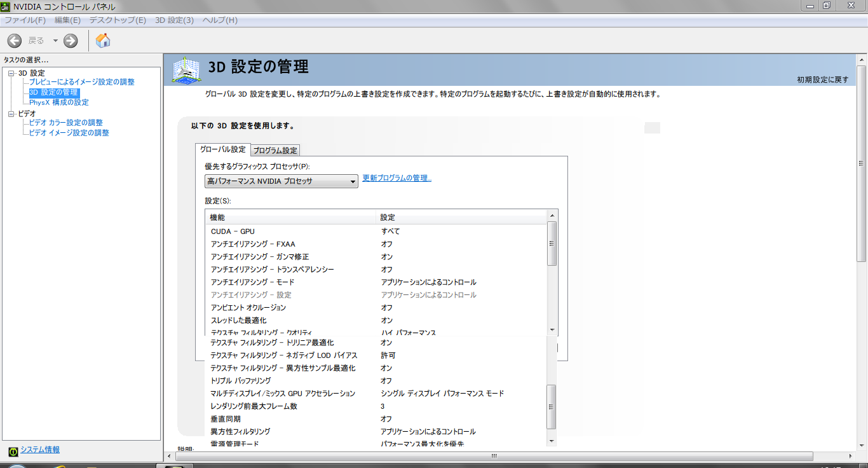Click the 機能 column header
The width and height of the screenshot is (868, 468).
click(290, 217)
